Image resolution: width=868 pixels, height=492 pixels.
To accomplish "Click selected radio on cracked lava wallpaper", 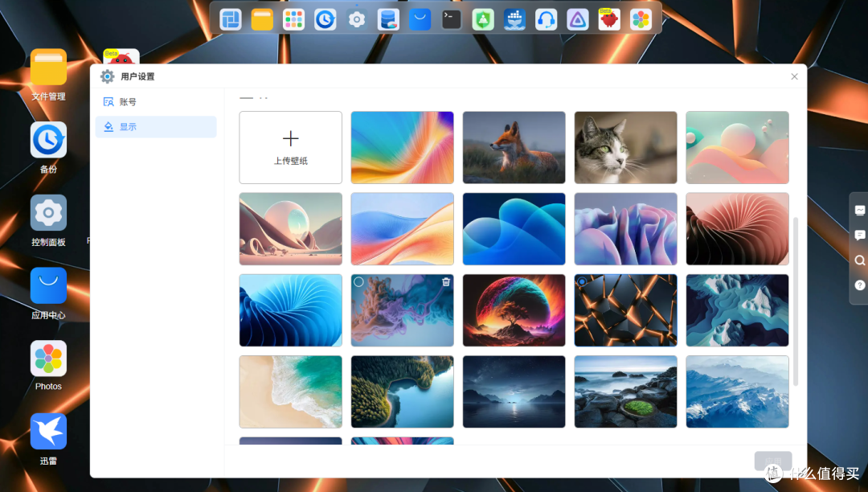I will [582, 281].
